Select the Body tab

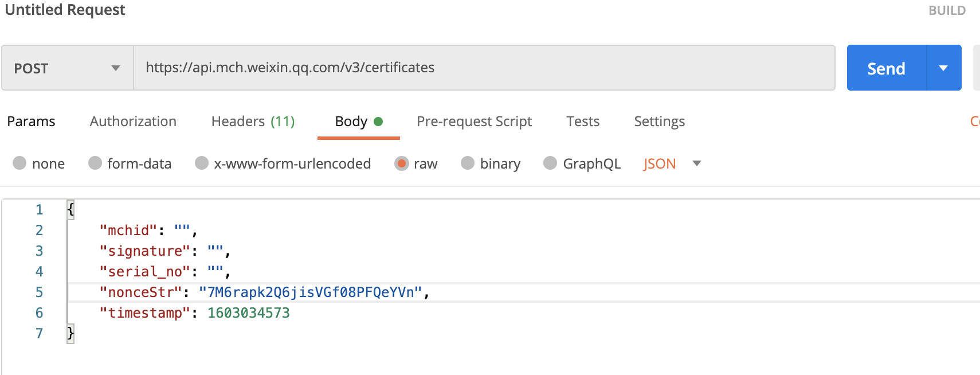coord(351,122)
